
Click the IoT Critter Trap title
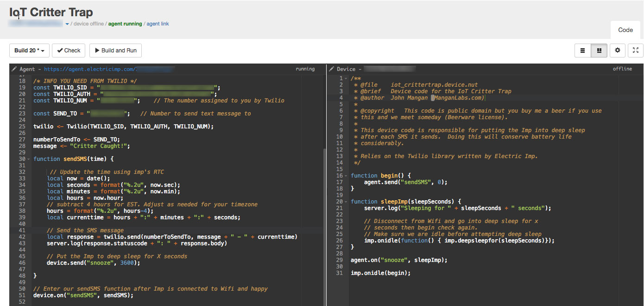tap(51, 12)
